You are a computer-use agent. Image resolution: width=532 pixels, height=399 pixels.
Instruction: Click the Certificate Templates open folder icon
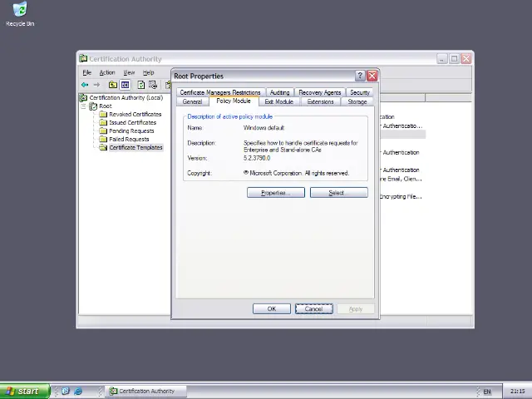point(103,148)
